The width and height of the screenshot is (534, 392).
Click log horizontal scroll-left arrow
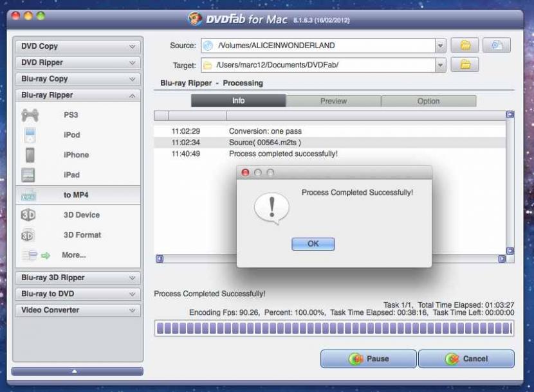[x=160, y=259]
